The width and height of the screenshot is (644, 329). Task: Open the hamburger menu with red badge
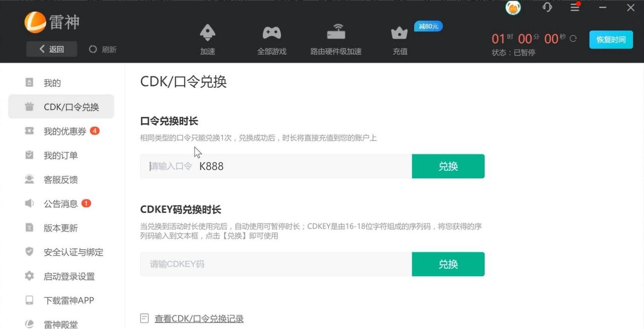coord(575,8)
